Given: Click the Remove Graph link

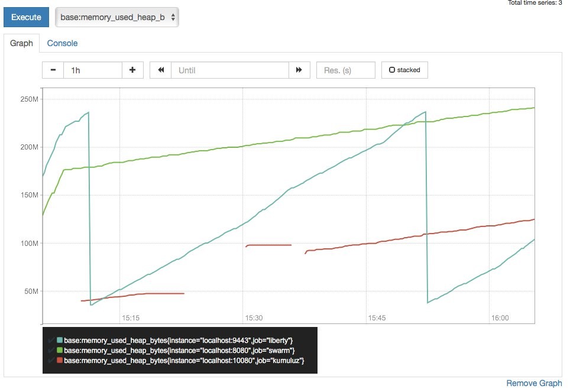Looking at the screenshot, I should pos(534,383).
